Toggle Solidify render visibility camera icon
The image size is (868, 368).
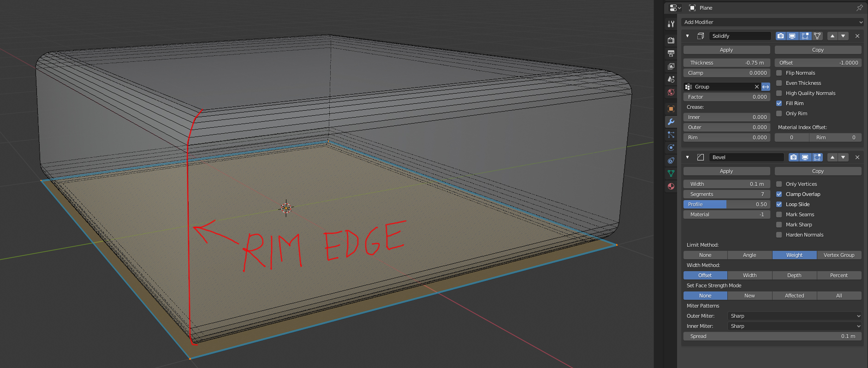coord(780,36)
